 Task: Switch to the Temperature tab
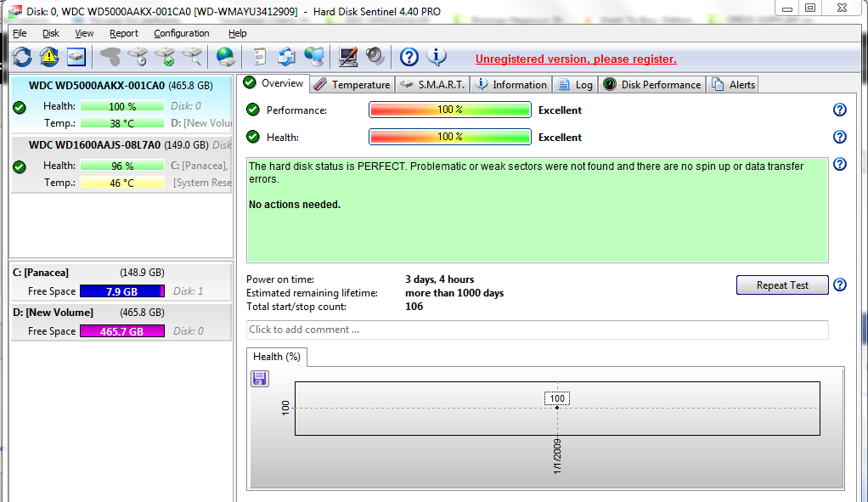click(x=352, y=84)
